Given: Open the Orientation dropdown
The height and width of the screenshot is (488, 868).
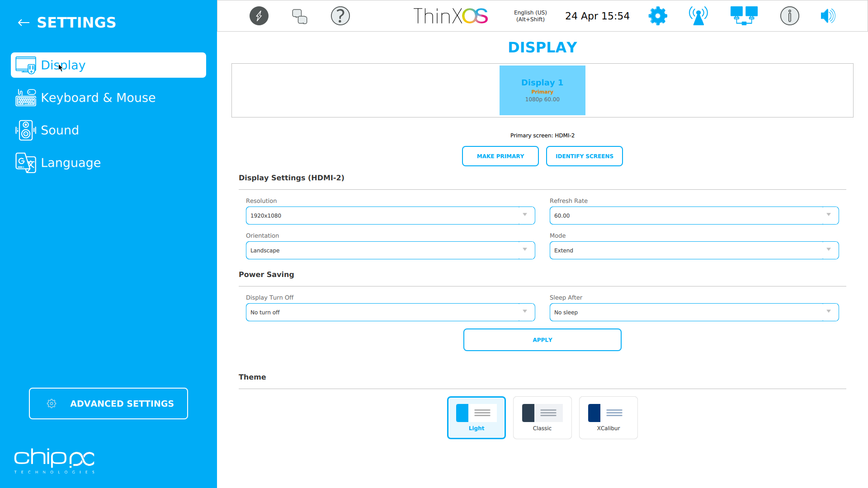Looking at the screenshot, I should tap(391, 250).
